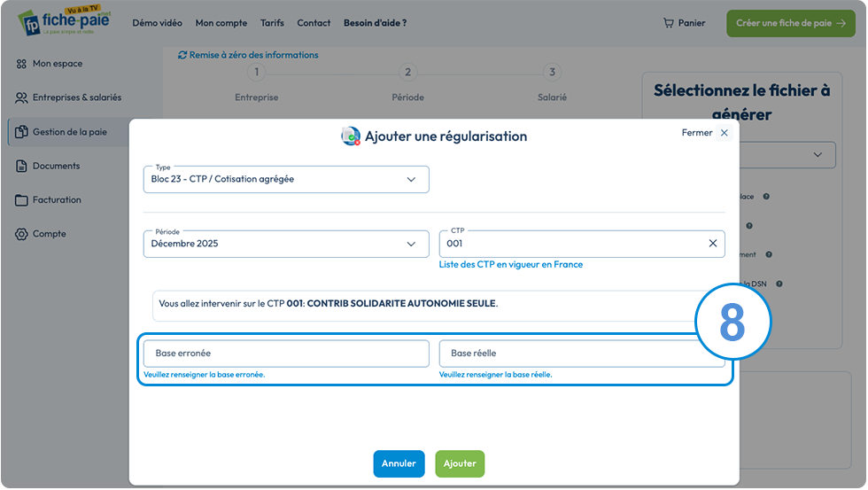Click the Base réelle input field
Screen dimensions: 868x490
(581, 354)
